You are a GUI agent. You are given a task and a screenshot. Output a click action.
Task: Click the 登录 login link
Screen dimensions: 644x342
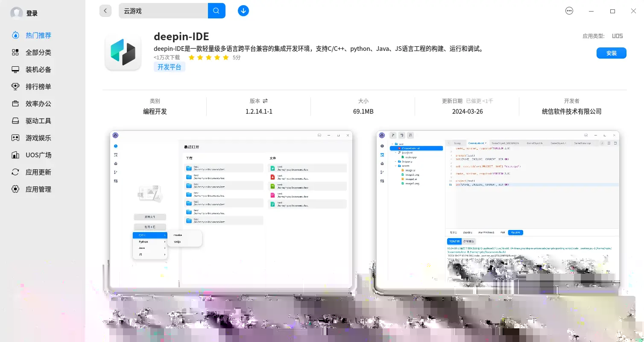point(32,13)
